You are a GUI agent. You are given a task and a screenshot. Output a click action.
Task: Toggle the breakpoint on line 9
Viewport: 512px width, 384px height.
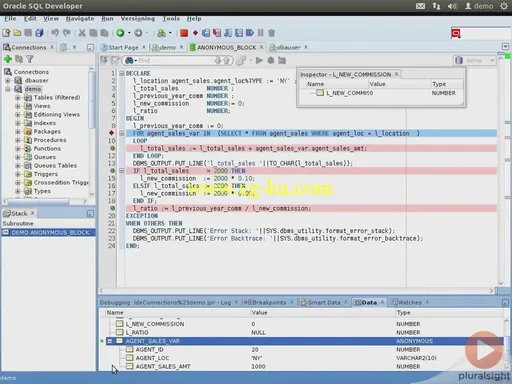[112, 133]
